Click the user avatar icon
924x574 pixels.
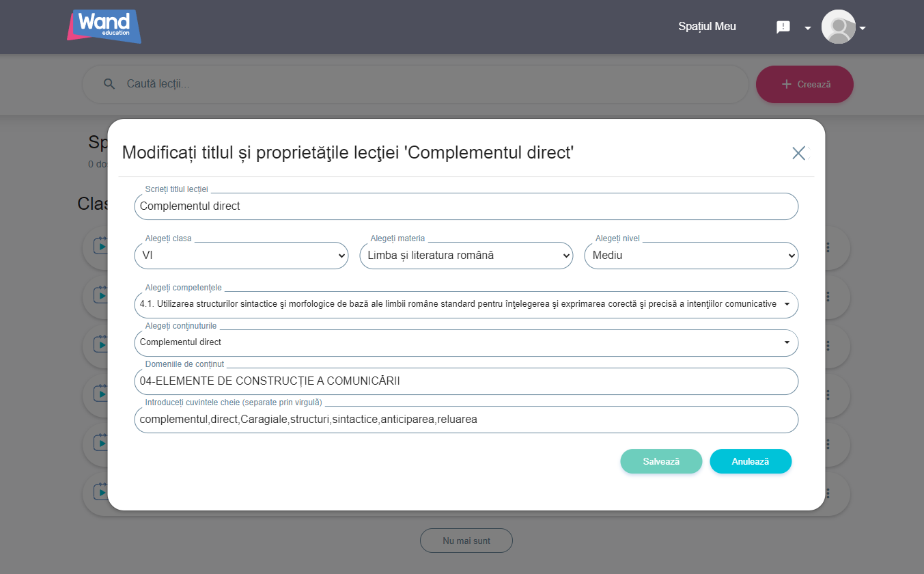point(838,27)
